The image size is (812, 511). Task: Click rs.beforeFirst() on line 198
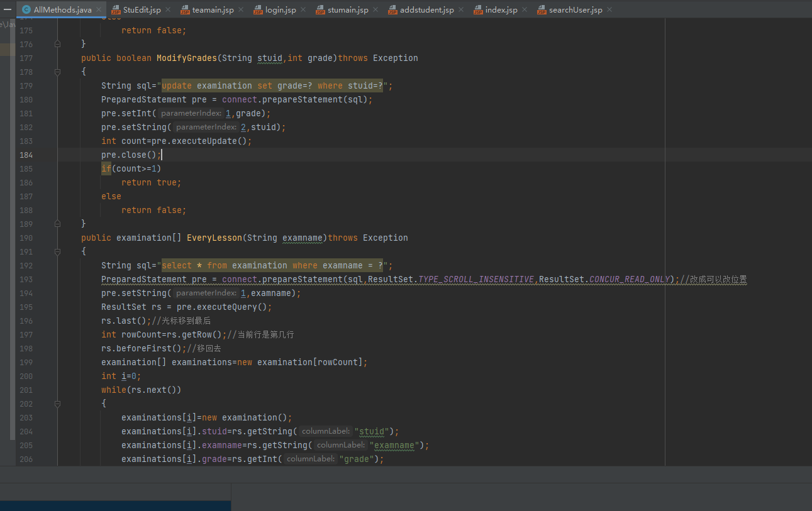pos(142,348)
